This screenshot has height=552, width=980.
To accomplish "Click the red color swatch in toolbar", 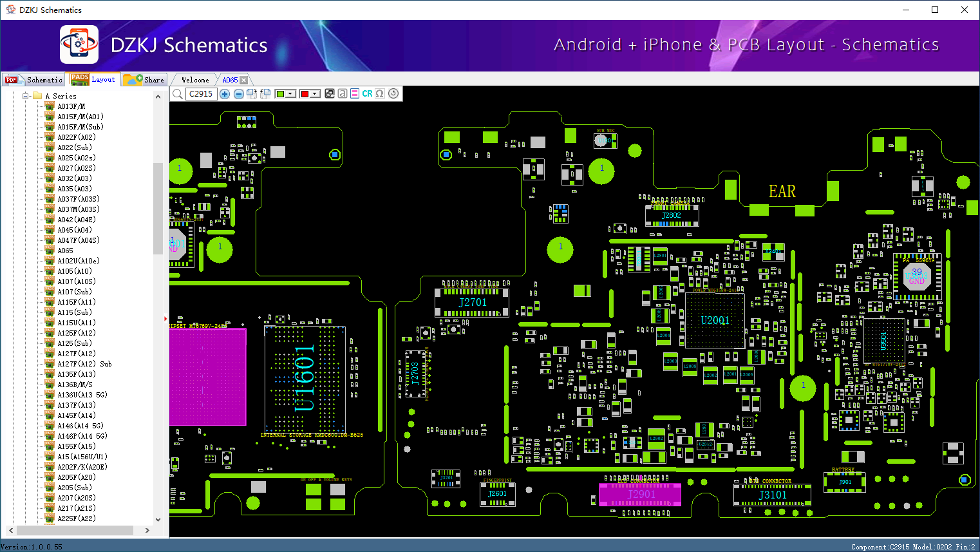I will 305,94.
